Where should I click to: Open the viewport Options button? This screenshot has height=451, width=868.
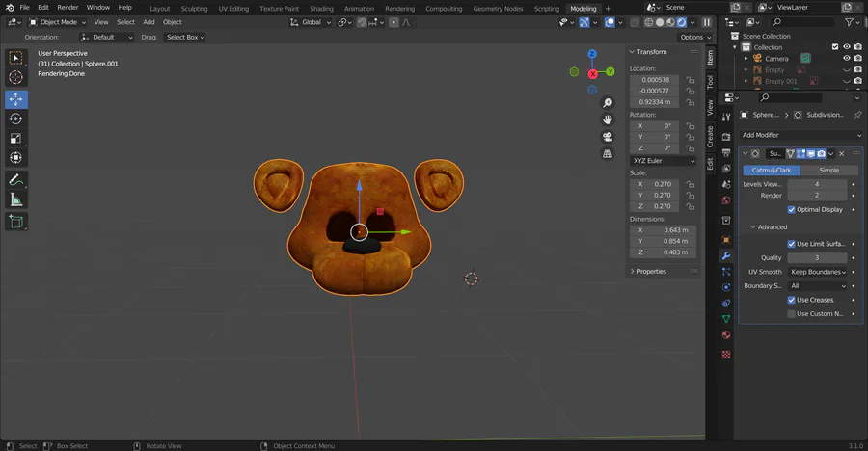click(695, 37)
